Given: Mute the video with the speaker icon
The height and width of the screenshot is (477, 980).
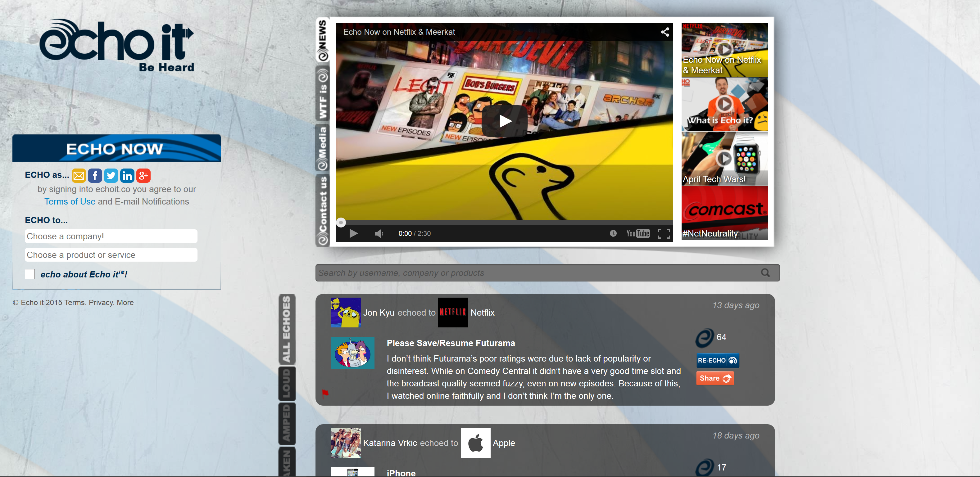Looking at the screenshot, I should [379, 233].
